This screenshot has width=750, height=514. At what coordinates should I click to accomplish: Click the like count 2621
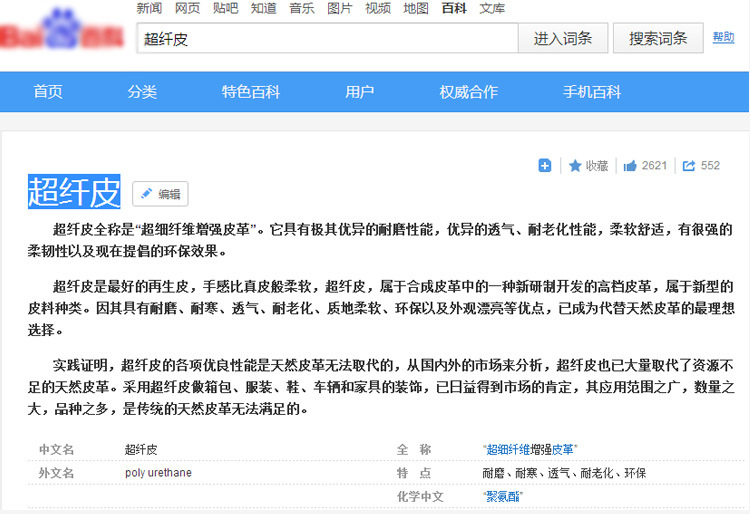[654, 165]
